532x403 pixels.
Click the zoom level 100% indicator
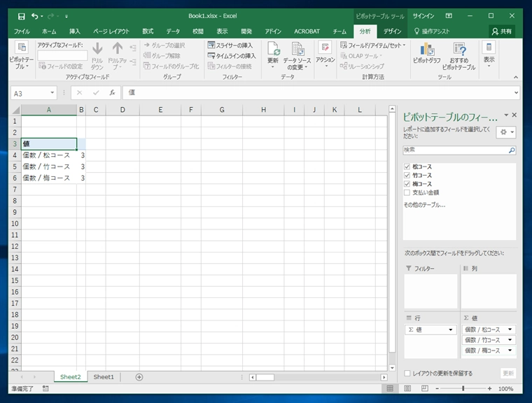point(505,389)
